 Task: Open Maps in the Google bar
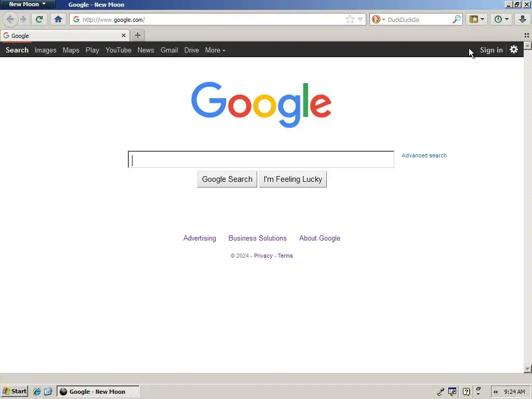coord(71,50)
